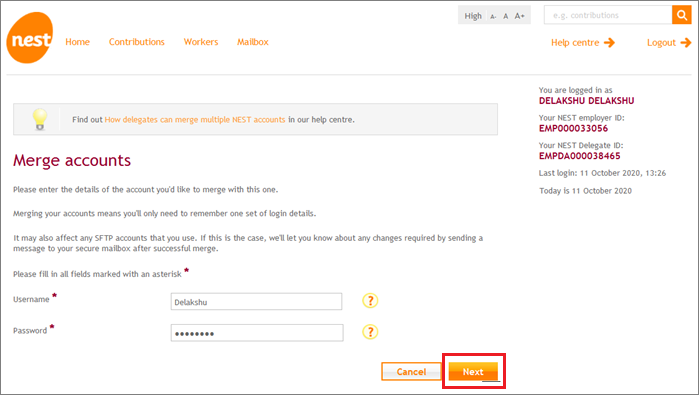Go to the Home menu
Image resolution: width=699 pixels, height=395 pixels.
pos(78,42)
